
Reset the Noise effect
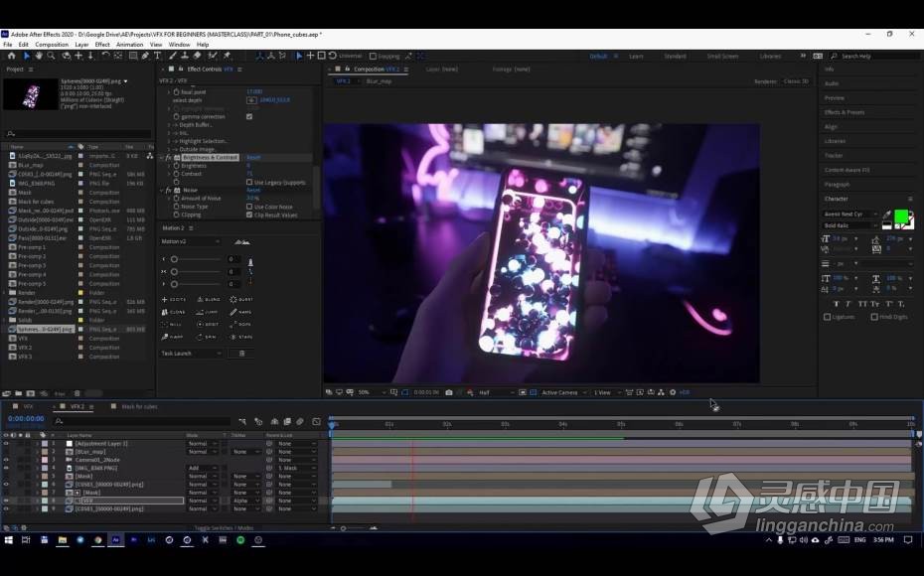click(253, 191)
